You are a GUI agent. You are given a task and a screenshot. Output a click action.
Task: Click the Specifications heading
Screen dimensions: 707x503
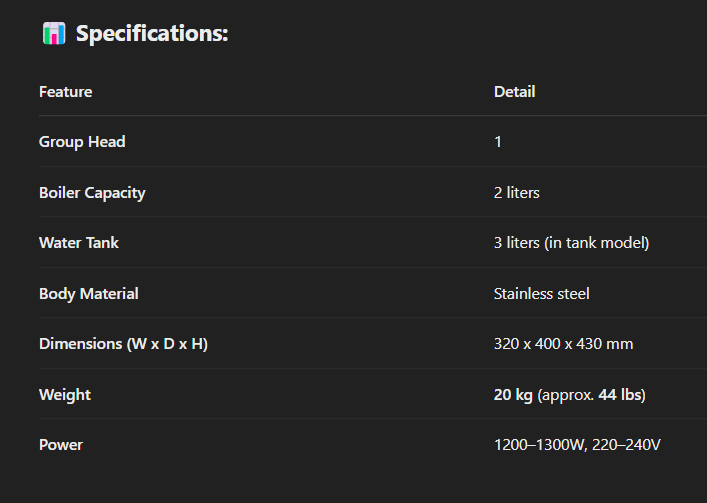[x=152, y=33]
